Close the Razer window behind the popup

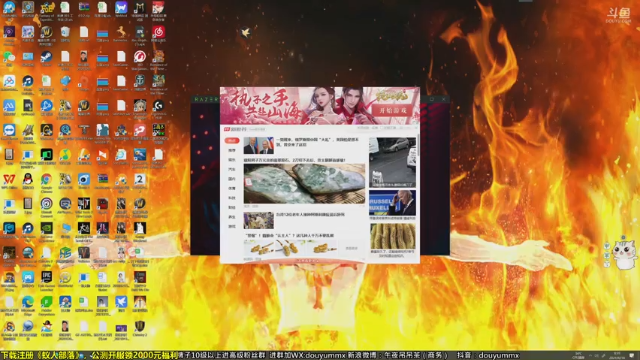tap(444, 99)
